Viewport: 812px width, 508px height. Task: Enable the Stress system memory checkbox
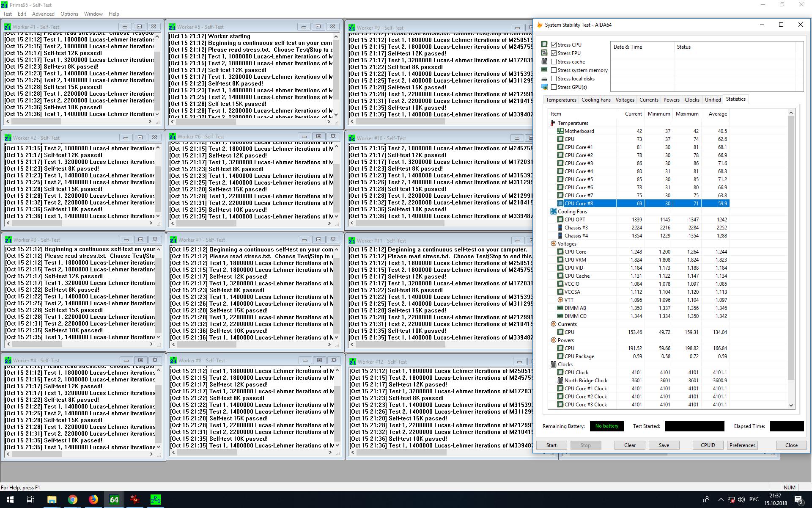coord(554,70)
